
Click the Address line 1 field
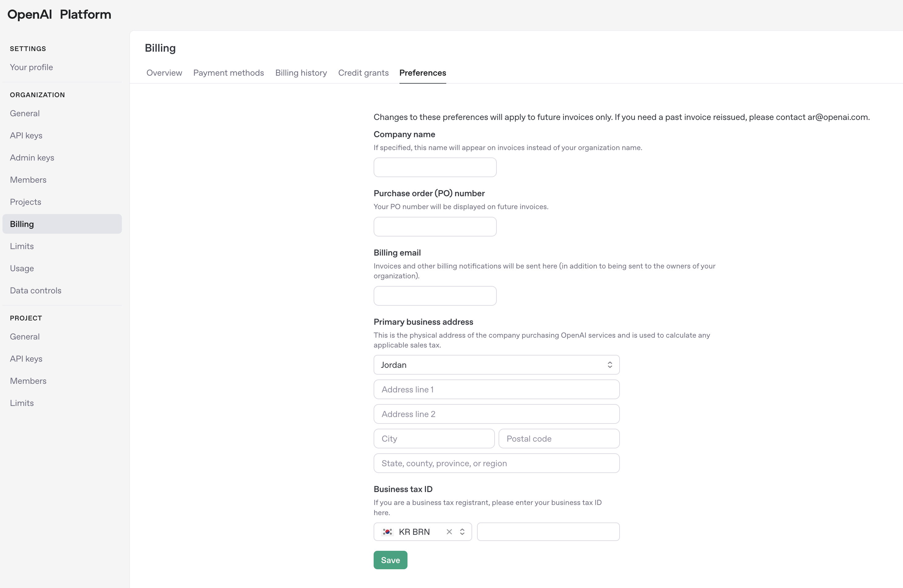click(496, 389)
